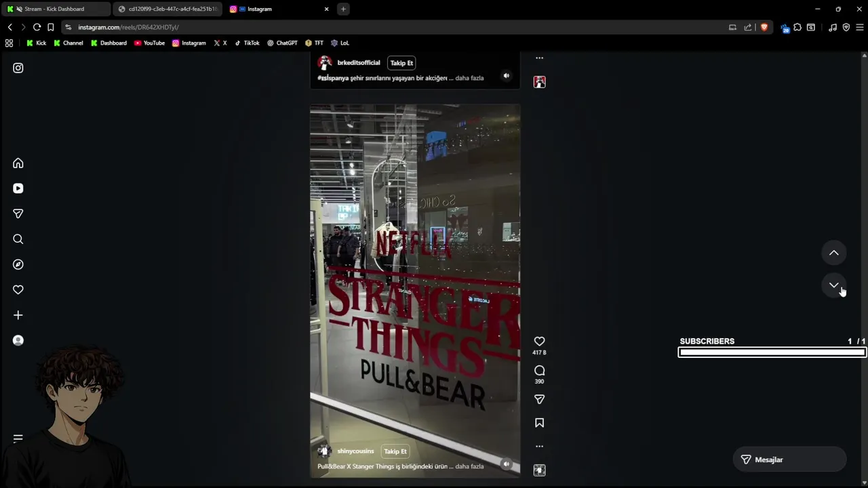The image size is (868, 488).
Task: Like the Stranger Things reel
Action: click(x=539, y=342)
